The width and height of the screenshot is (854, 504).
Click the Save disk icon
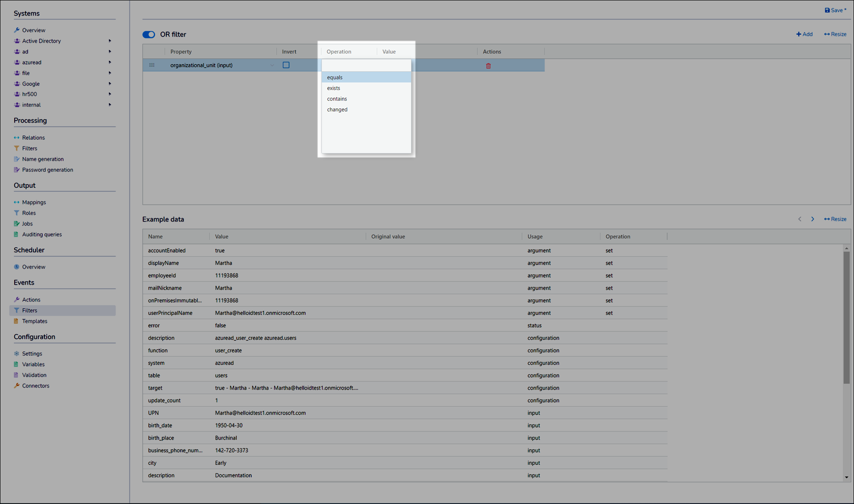tap(827, 10)
